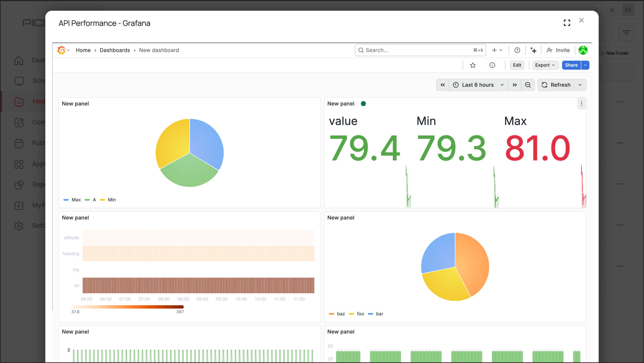Go to Home breadcrumb

pyautogui.click(x=83, y=50)
